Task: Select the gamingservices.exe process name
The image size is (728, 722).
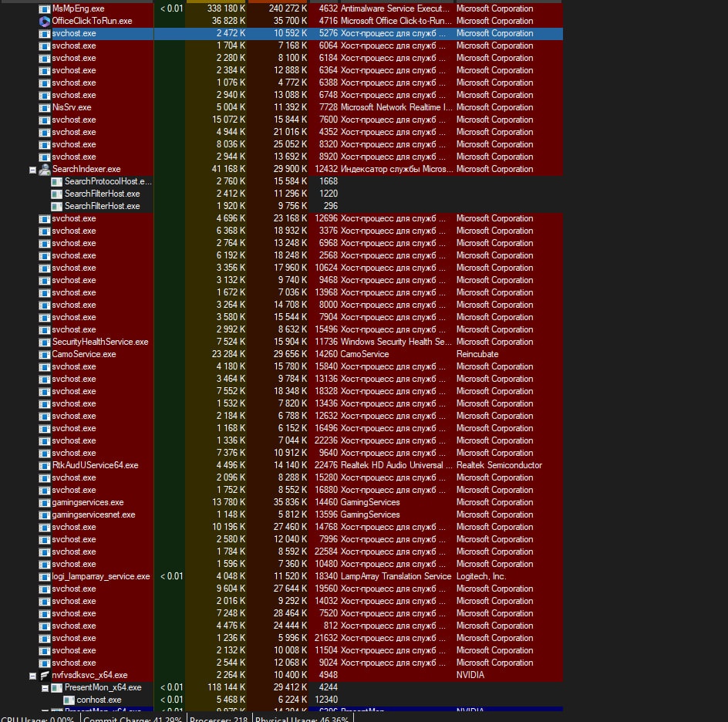Action: coord(88,502)
